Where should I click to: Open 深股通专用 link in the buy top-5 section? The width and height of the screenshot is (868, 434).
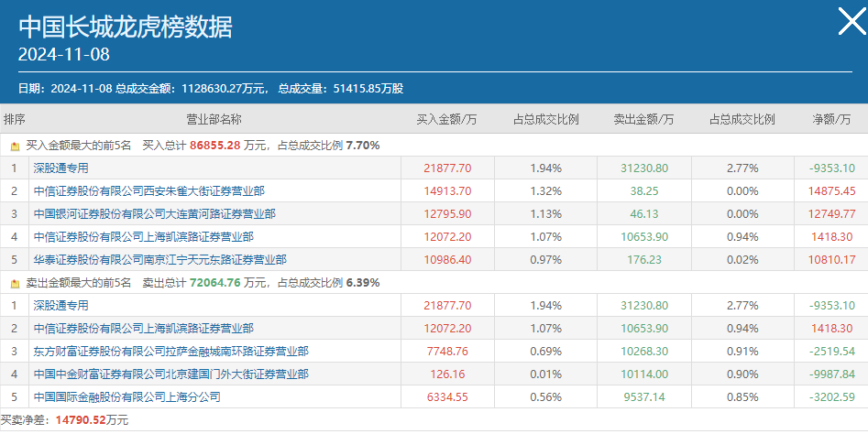[x=60, y=168]
